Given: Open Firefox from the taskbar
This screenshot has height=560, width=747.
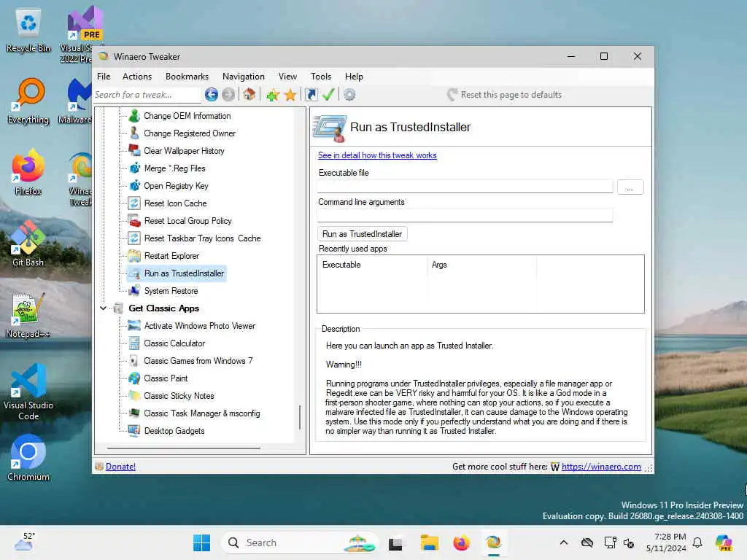Looking at the screenshot, I should [x=461, y=542].
